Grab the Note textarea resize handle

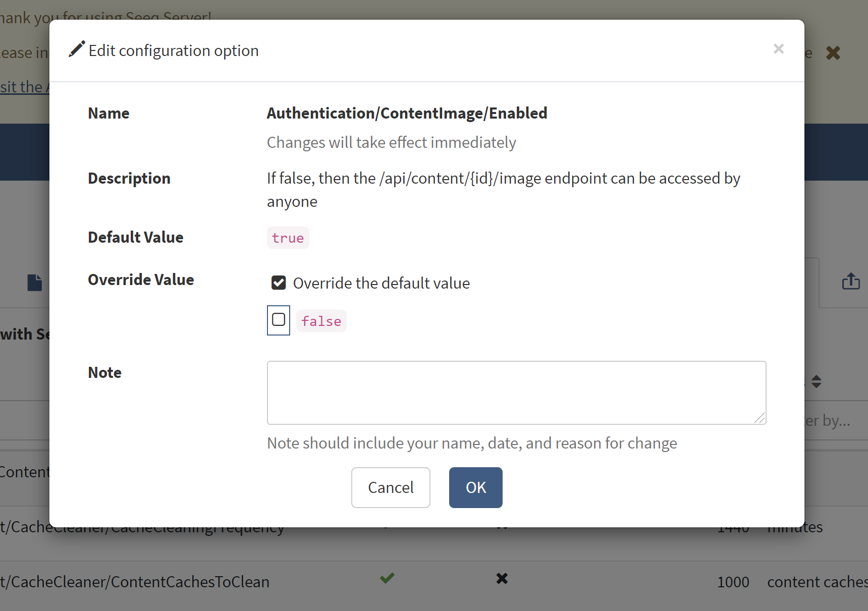(760, 418)
